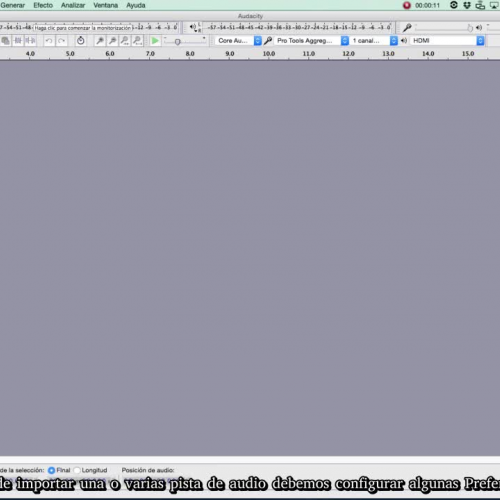The width and height of the screenshot is (500, 500).
Task: Click the circular sync icon in menu bar
Action: pos(454,5)
